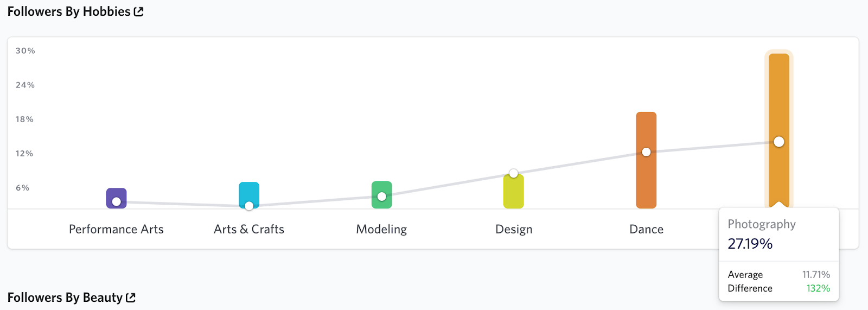Select the yellow Design bar

514,191
